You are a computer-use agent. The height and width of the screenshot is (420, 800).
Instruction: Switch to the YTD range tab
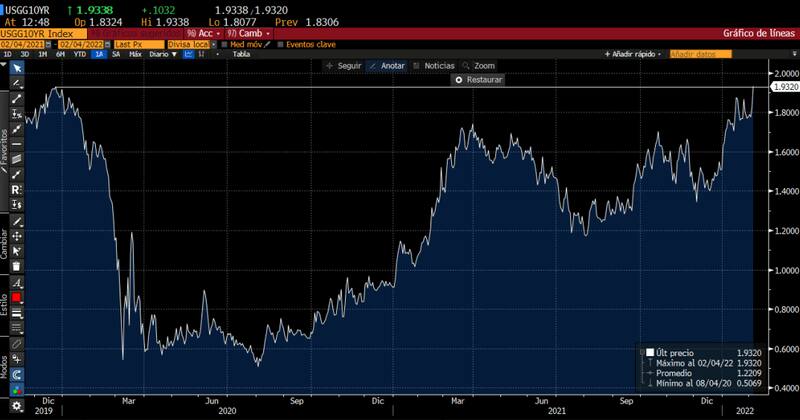pyautogui.click(x=79, y=55)
